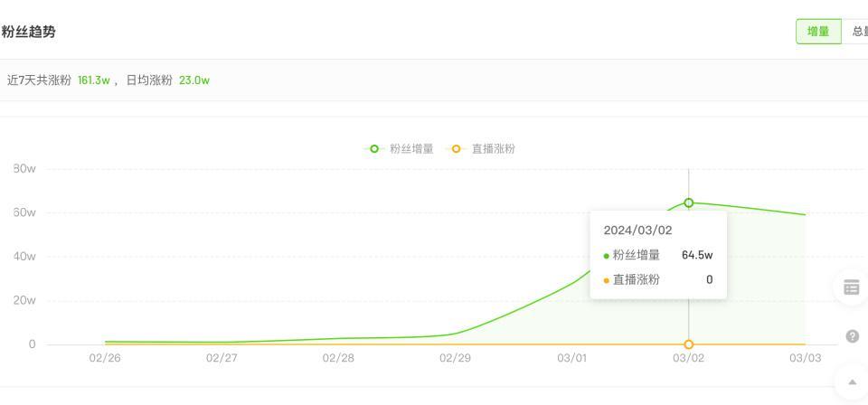Click the 20w y-axis label
Screen dimensions: 868x405
[24, 300]
